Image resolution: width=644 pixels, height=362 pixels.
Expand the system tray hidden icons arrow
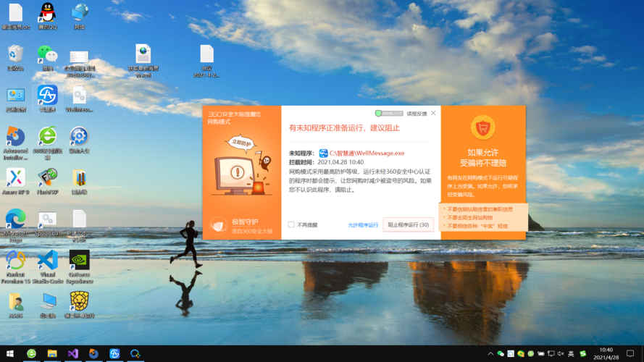pyautogui.click(x=490, y=354)
